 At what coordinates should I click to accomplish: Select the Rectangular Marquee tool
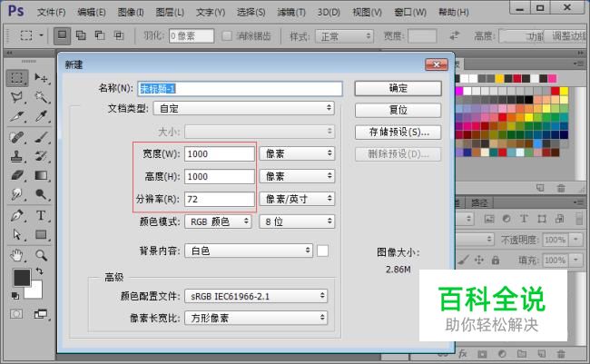click(x=16, y=78)
